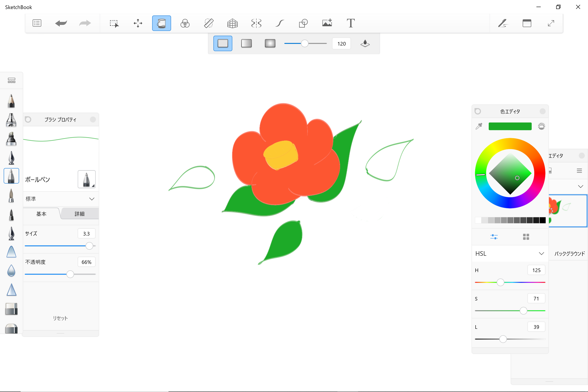Open the layer editor hamburger menu
588x392 pixels.
pyautogui.click(x=579, y=171)
